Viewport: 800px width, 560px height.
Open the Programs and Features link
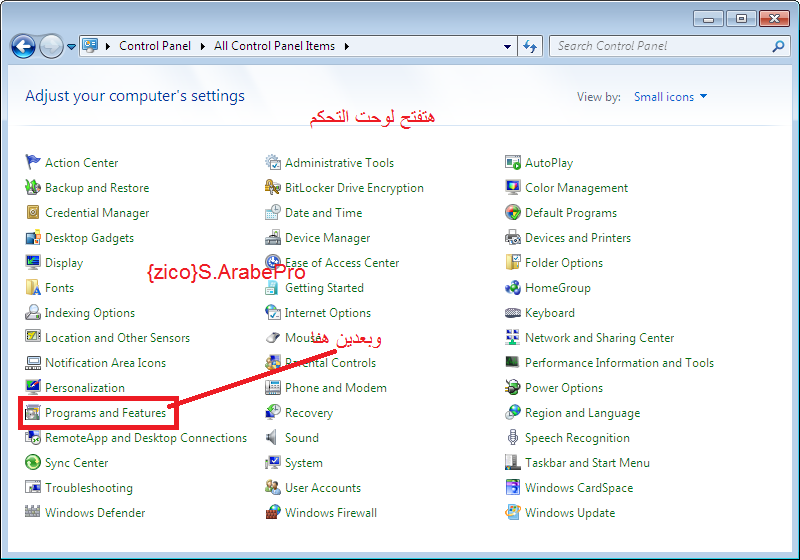pyautogui.click(x=106, y=412)
